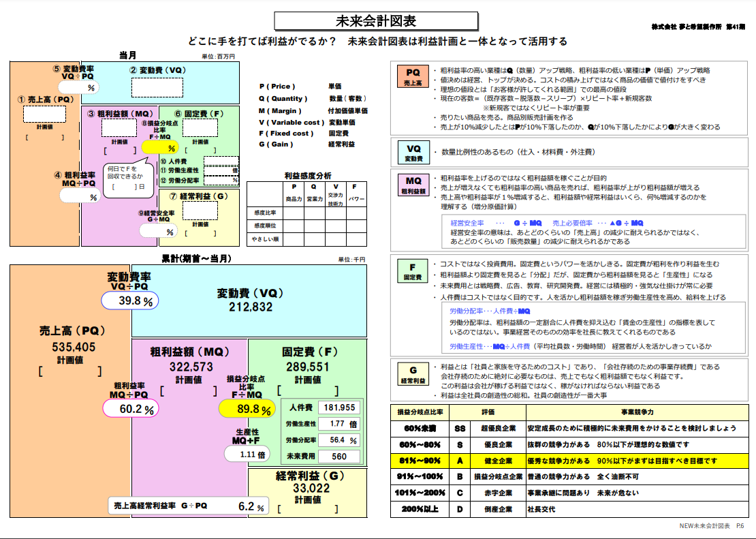Click the dashed box under ① 売上高(PQ)
The width and height of the screenshot is (756, 539).
[x=44, y=114]
